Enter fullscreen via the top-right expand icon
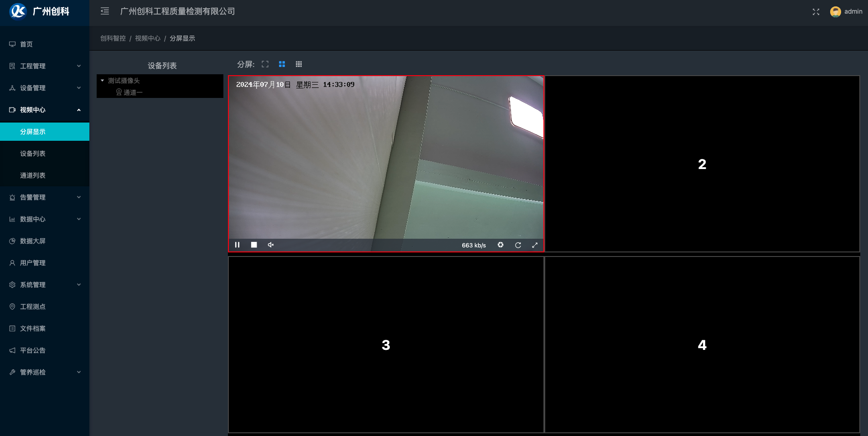 [x=816, y=12]
